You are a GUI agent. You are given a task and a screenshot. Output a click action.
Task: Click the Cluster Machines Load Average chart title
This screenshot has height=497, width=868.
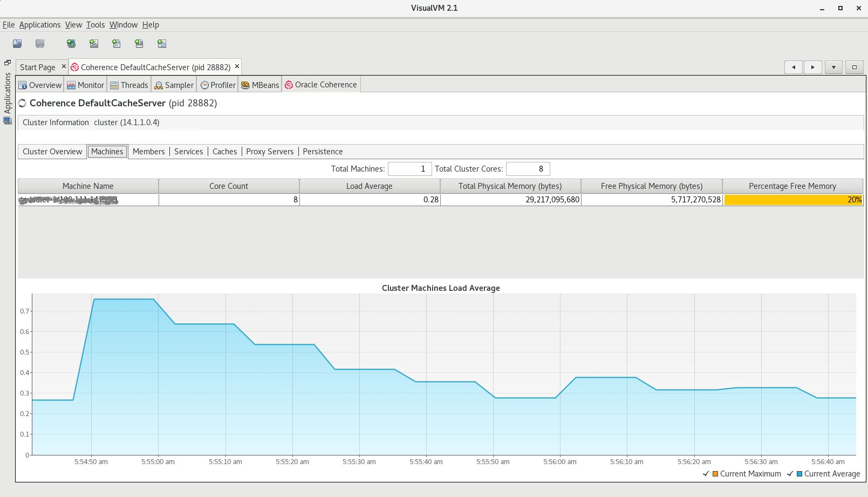click(x=441, y=288)
